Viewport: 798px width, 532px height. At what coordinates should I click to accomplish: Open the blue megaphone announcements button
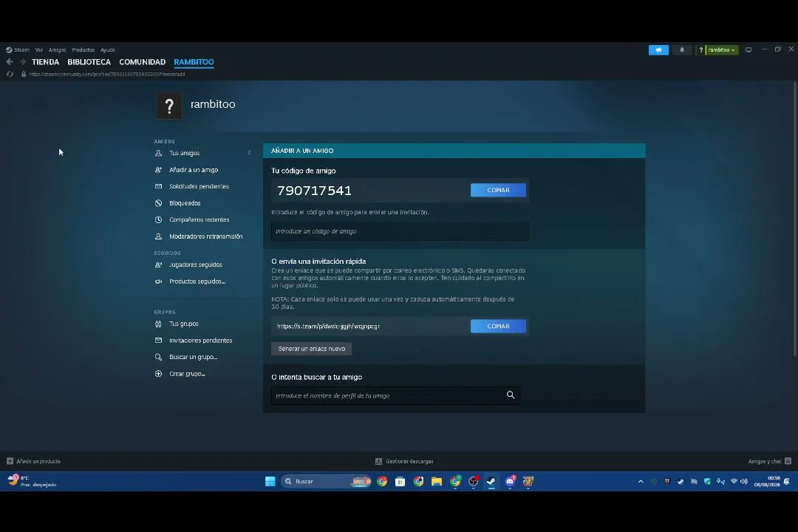[x=658, y=50]
